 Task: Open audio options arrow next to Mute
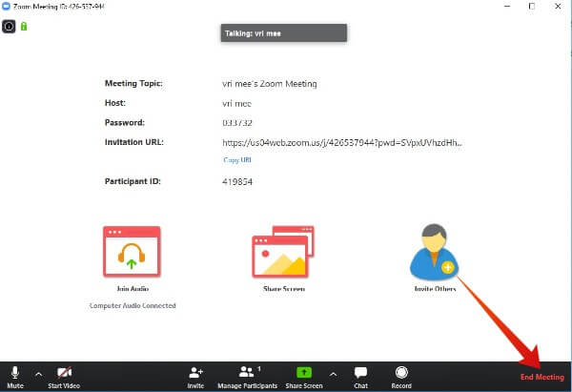38,374
